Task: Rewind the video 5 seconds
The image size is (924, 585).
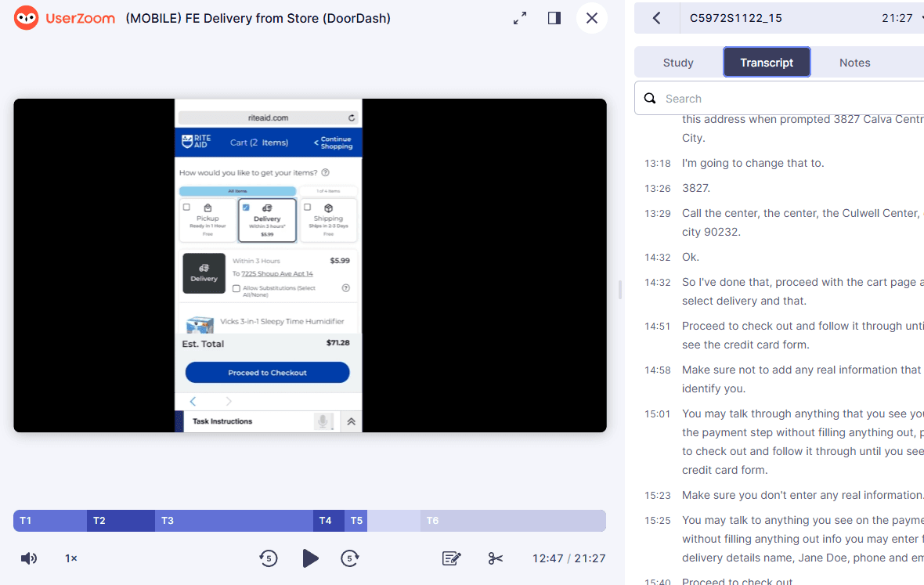Action: point(269,558)
